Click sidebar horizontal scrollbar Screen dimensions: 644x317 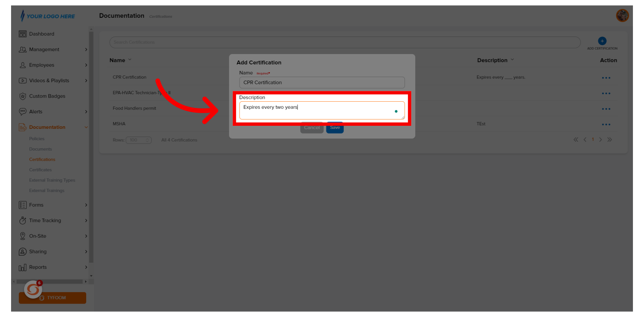pyautogui.click(x=49, y=282)
